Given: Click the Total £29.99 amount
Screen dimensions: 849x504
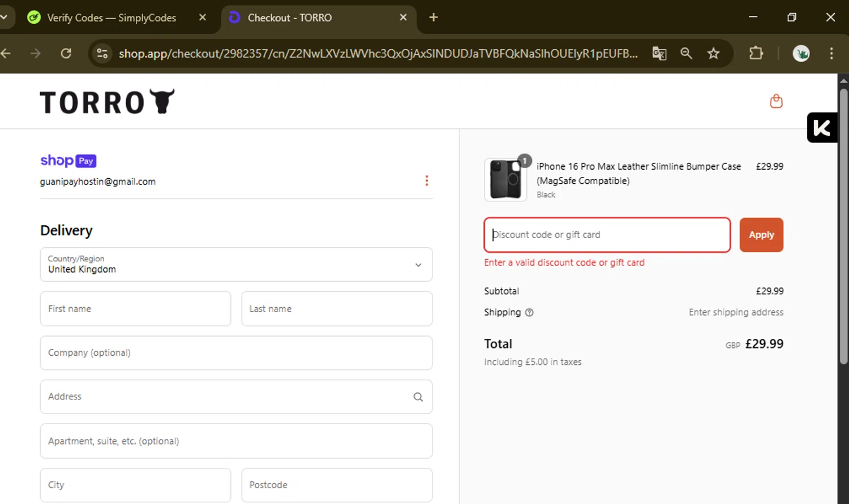Looking at the screenshot, I should pos(764,344).
